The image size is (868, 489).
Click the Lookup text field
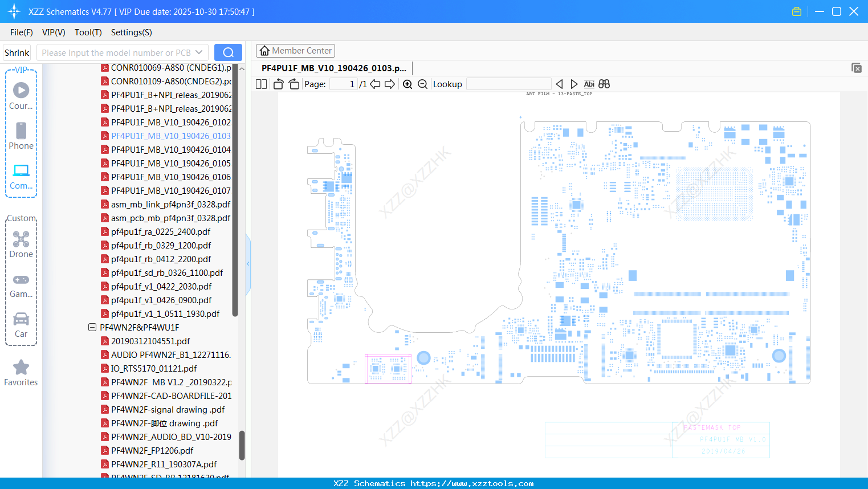pos(508,84)
